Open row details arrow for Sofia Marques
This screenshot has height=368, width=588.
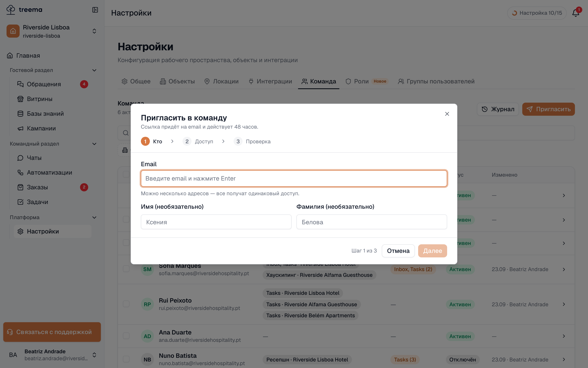[x=564, y=269]
